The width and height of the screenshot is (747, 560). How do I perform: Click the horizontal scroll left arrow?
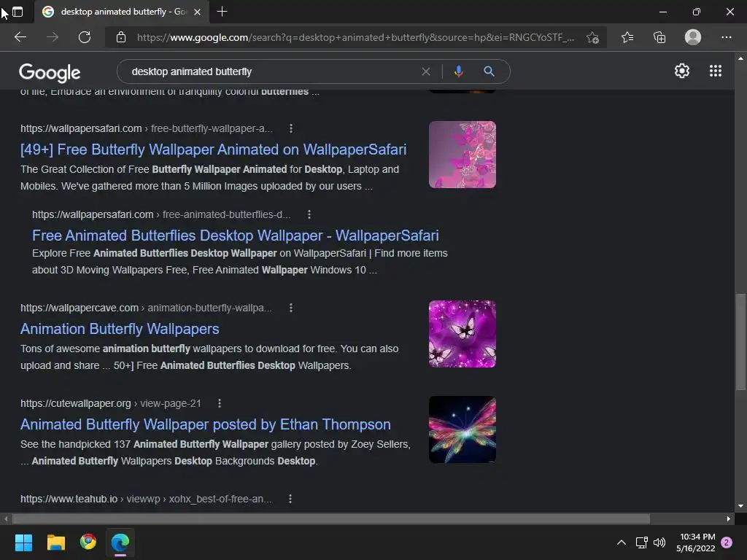pos(6,518)
